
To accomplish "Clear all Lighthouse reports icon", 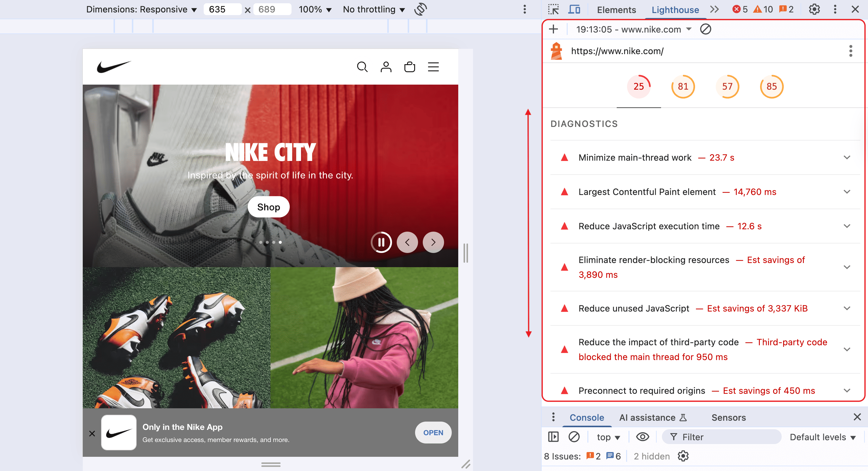I will [x=706, y=29].
